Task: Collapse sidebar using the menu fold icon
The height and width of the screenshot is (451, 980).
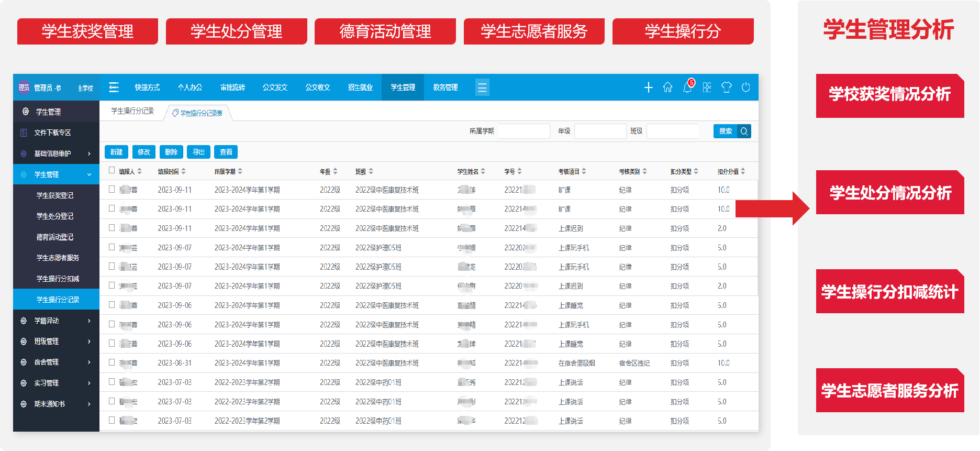Action: pyautogui.click(x=114, y=87)
